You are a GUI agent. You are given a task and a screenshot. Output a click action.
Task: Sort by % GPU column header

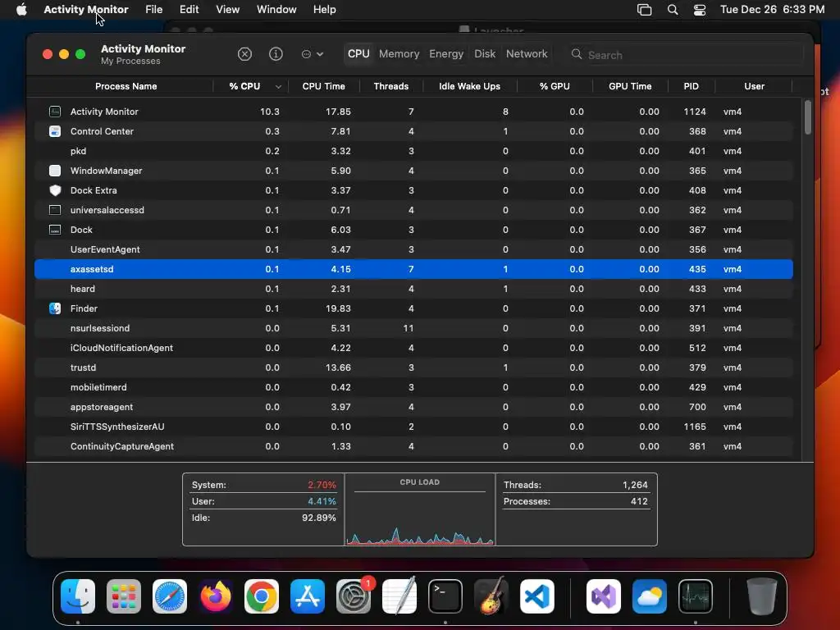pyautogui.click(x=555, y=86)
